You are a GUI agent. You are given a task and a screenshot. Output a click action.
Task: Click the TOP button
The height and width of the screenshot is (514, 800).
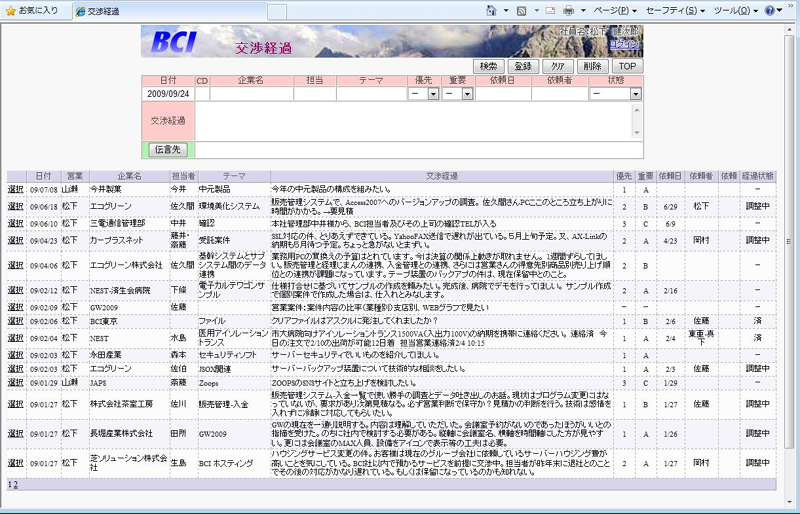pyautogui.click(x=627, y=66)
